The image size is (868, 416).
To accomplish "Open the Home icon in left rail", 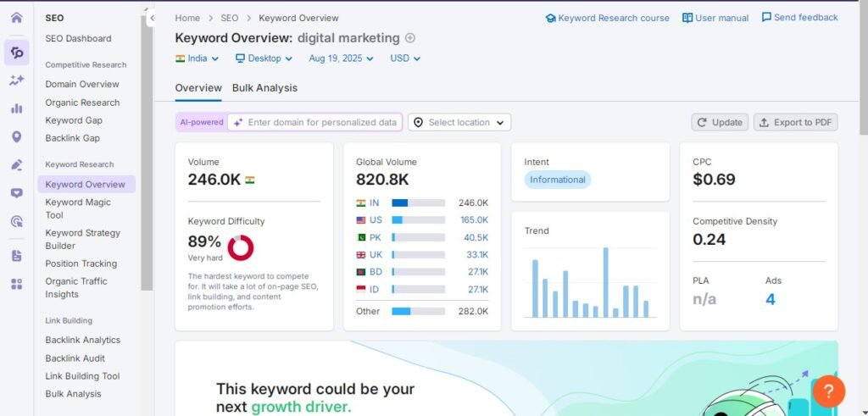I will coord(17,18).
